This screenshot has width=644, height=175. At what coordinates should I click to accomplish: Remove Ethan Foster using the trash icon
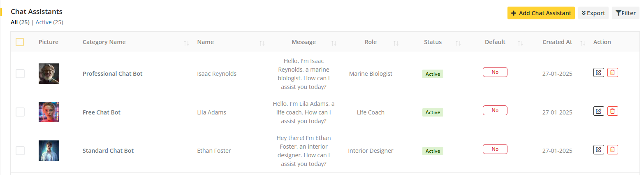click(612, 149)
